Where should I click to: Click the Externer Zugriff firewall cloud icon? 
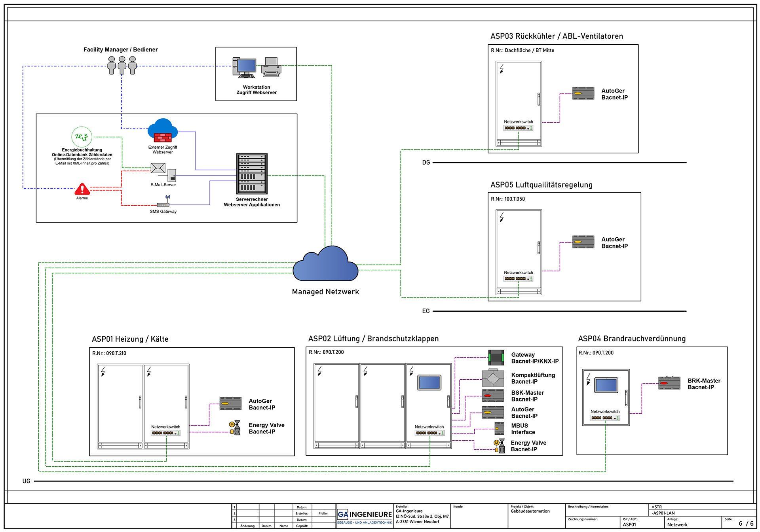(162, 131)
